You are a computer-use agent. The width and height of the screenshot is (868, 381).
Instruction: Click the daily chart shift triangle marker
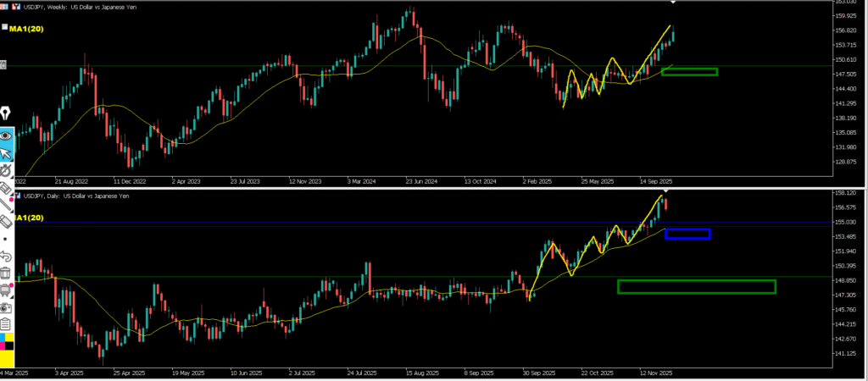click(665, 195)
